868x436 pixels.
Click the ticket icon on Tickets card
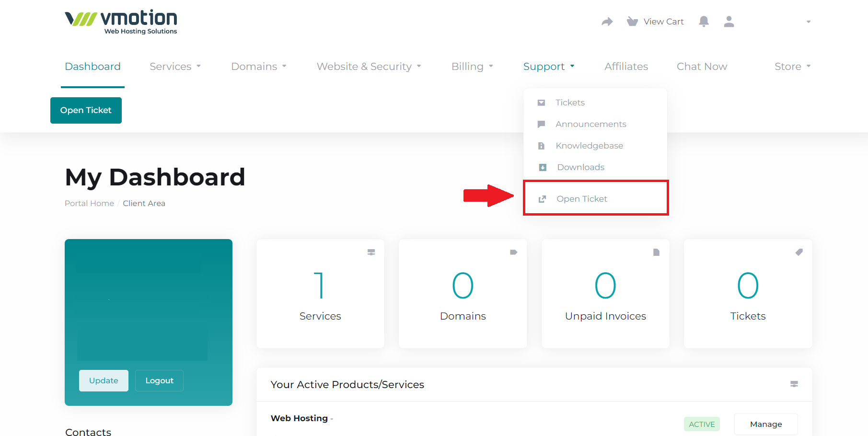tap(799, 252)
